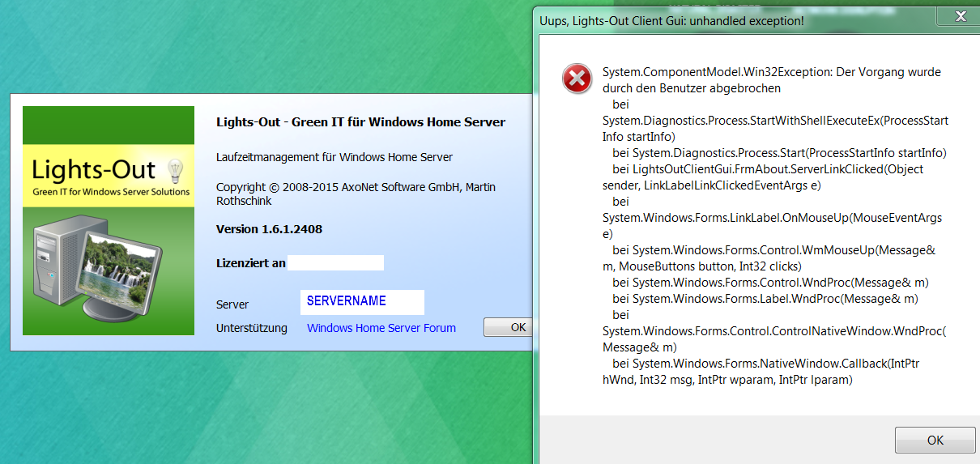The height and width of the screenshot is (464, 980).
Task: Click OK in the Lights-Out about window
Action: click(509, 327)
